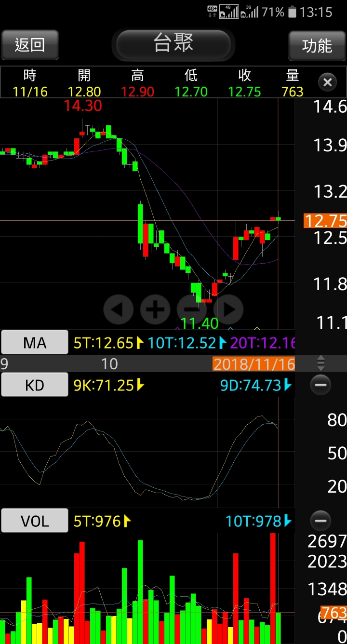Screen dimensions: 347x644
Task: Zoom in chart with plus icon
Action: (x=155, y=309)
